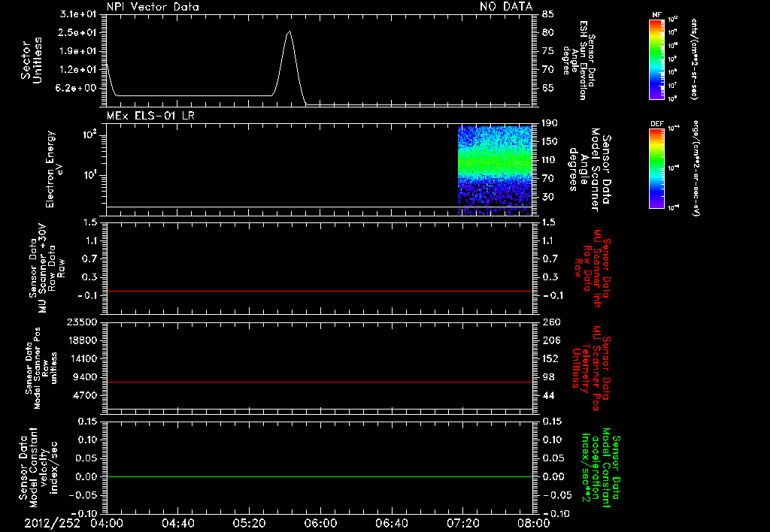Select the 'NPI Vector Data' panel title
The height and width of the screenshot is (532, 770).
click(x=153, y=6)
